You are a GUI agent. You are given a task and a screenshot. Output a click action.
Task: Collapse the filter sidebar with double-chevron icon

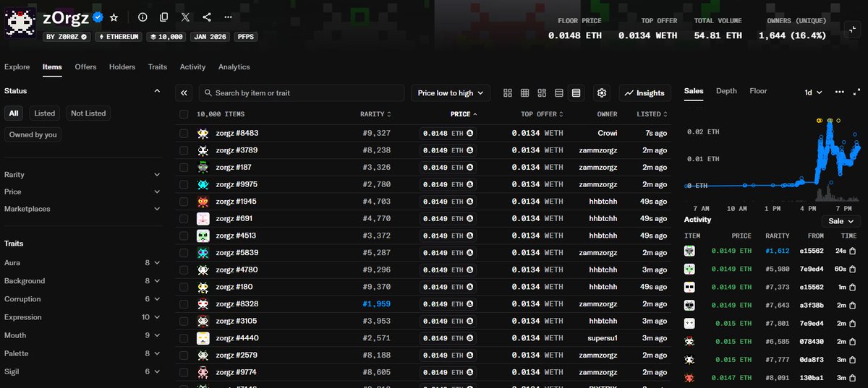(x=184, y=93)
